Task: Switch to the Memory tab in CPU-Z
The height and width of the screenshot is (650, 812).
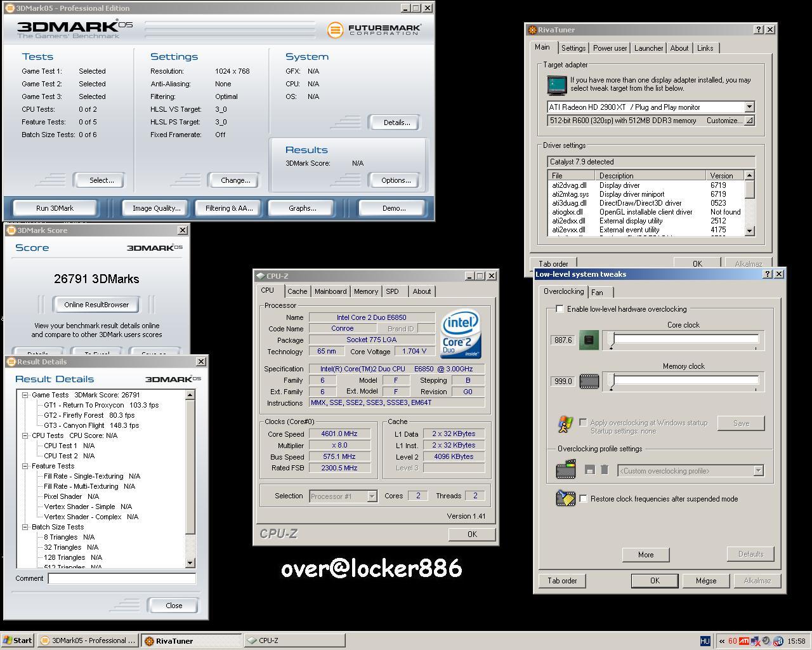Action: [366, 291]
